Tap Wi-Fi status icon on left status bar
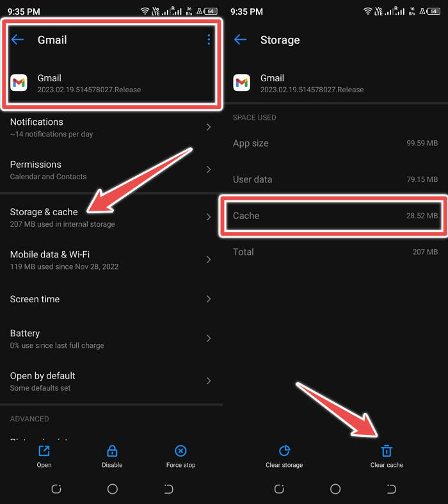 145,12
